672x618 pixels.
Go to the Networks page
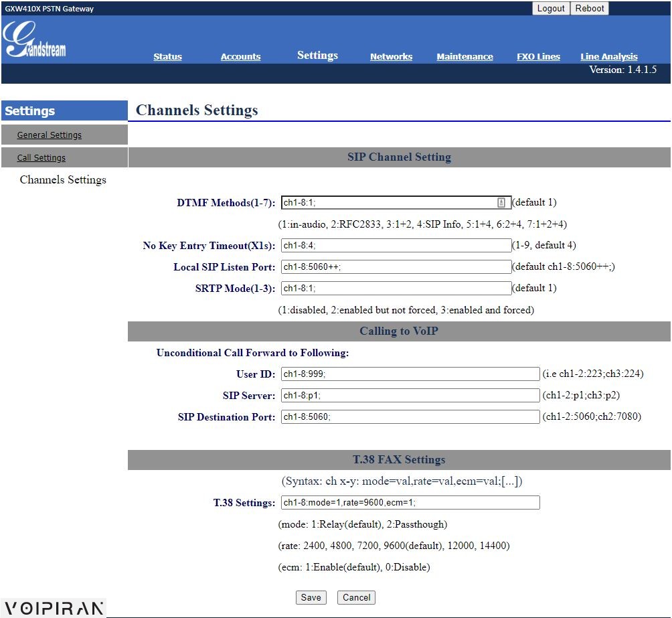(392, 57)
